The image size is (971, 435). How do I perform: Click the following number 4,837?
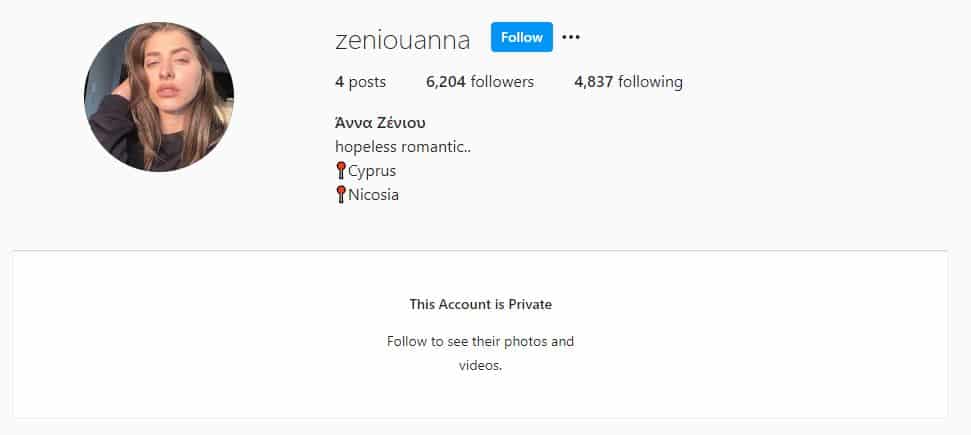click(594, 82)
